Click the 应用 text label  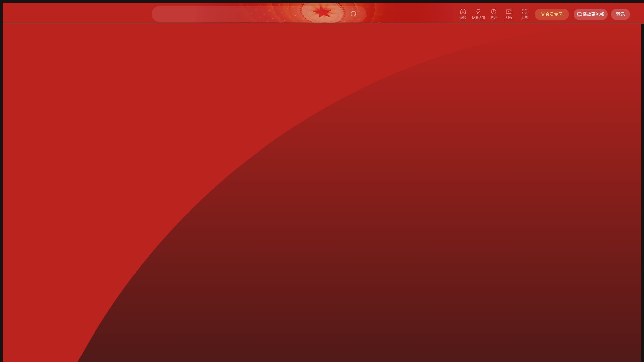pyautogui.click(x=524, y=18)
